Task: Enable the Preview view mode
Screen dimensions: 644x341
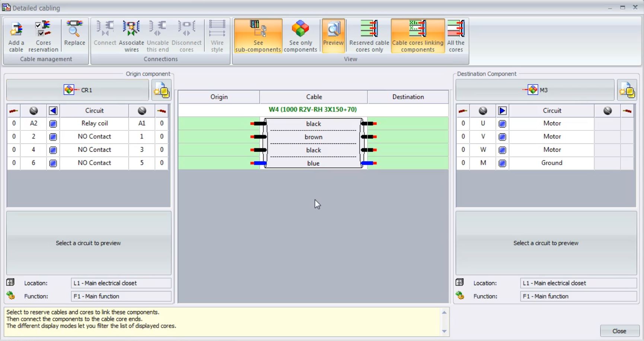Action: (x=333, y=35)
